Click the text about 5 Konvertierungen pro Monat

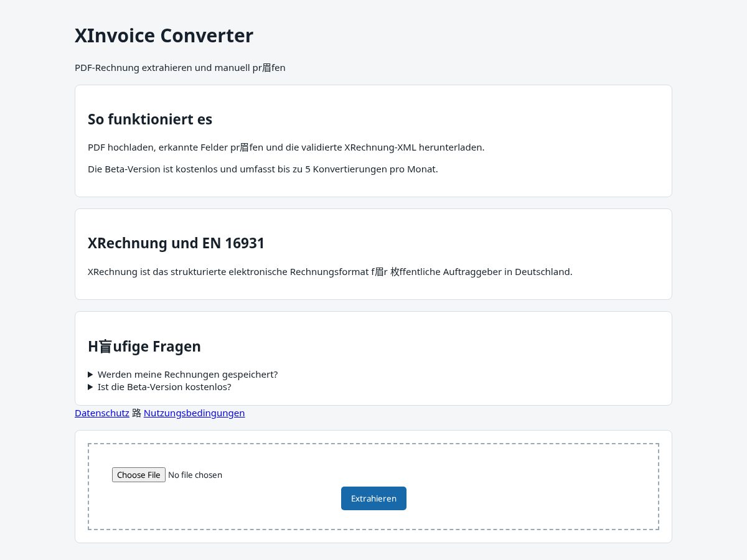click(263, 169)
